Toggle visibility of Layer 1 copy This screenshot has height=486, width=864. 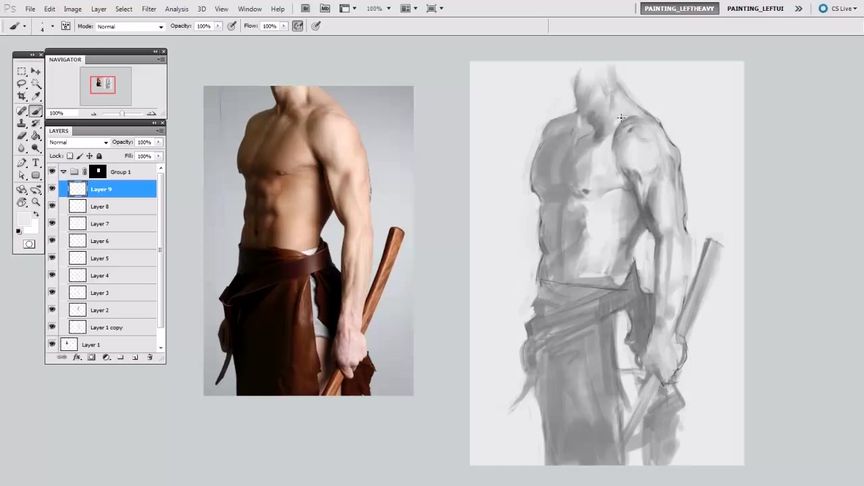52,327
